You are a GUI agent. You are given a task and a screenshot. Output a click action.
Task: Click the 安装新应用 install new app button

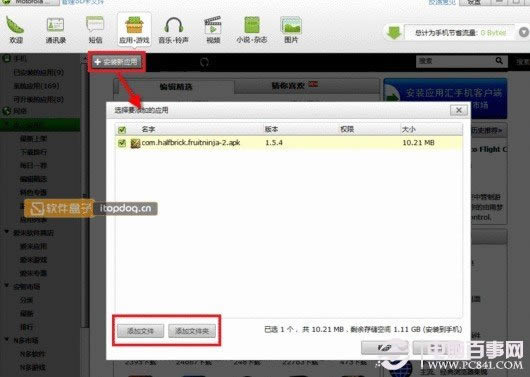pyautogui.click(x=117, y=62)
